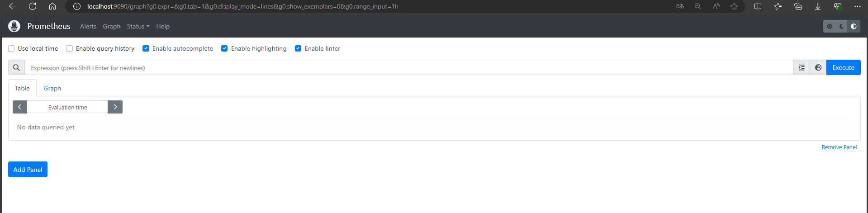Step evaluation time forward

click(x=115, y=107)
